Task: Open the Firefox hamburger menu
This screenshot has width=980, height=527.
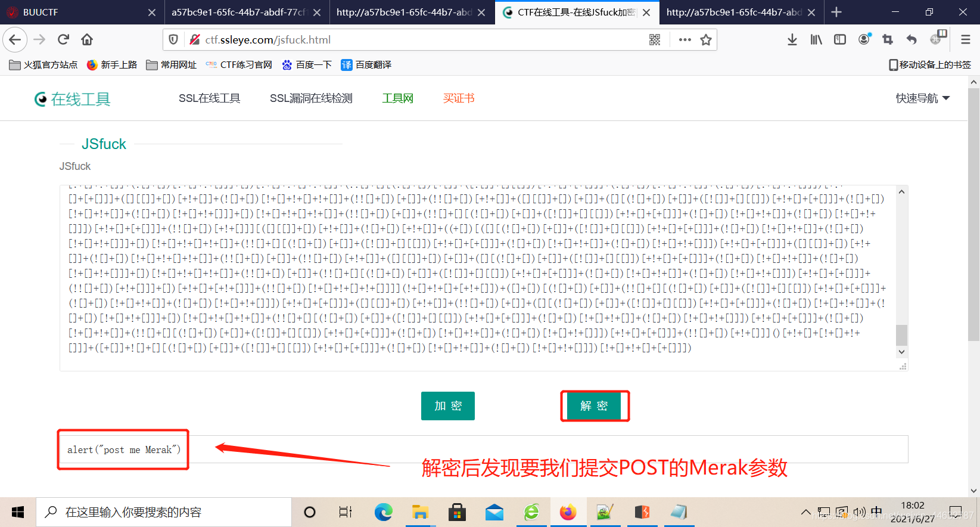Action: point(966,40)
